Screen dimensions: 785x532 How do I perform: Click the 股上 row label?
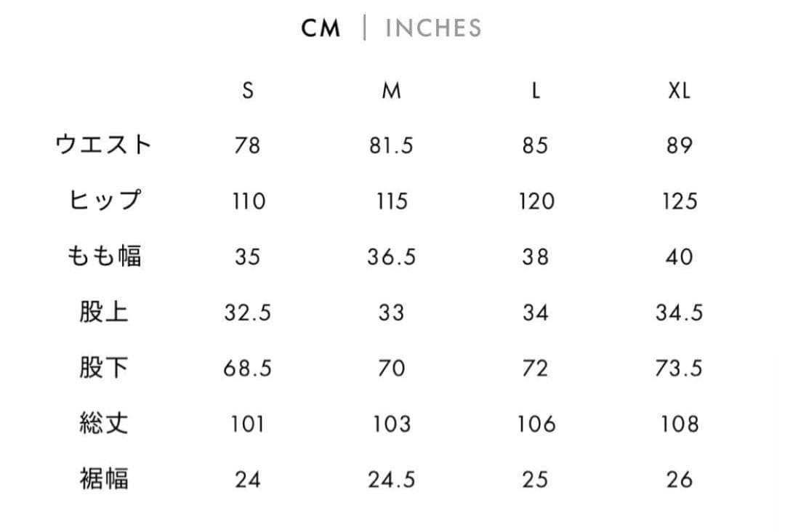103,313
